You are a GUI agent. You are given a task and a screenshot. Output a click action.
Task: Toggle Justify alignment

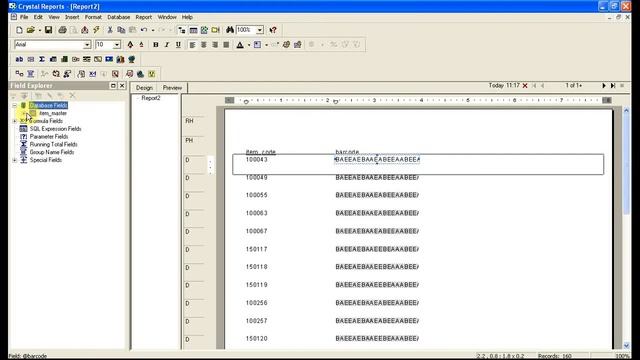click(x=226, y=44)
